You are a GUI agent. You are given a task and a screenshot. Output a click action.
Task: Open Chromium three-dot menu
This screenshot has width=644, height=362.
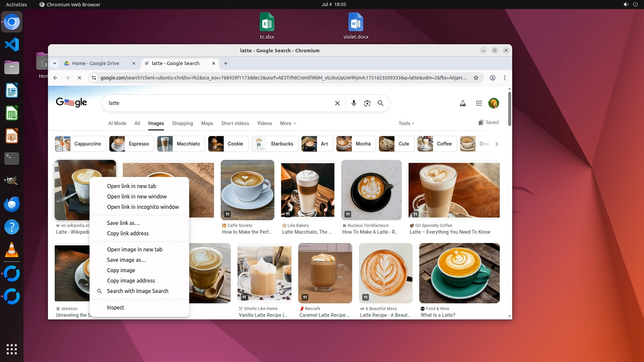click(x=504, y=78)
